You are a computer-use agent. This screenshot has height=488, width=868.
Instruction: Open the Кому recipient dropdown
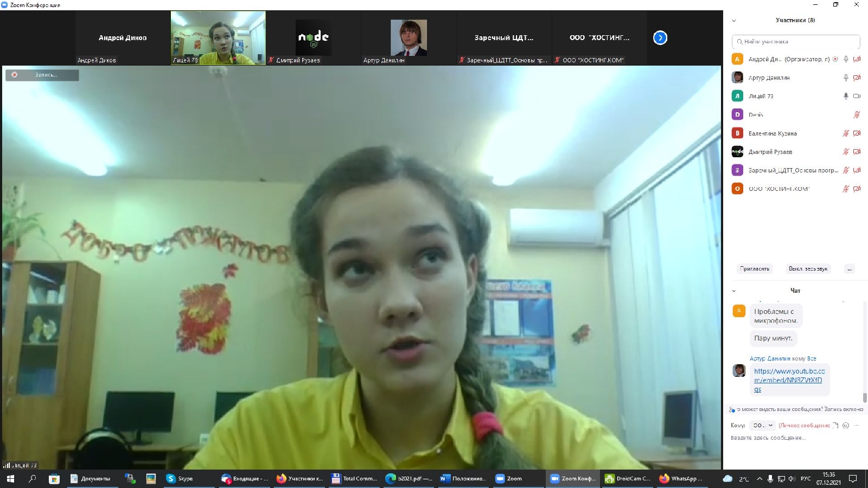pos(763,426)
